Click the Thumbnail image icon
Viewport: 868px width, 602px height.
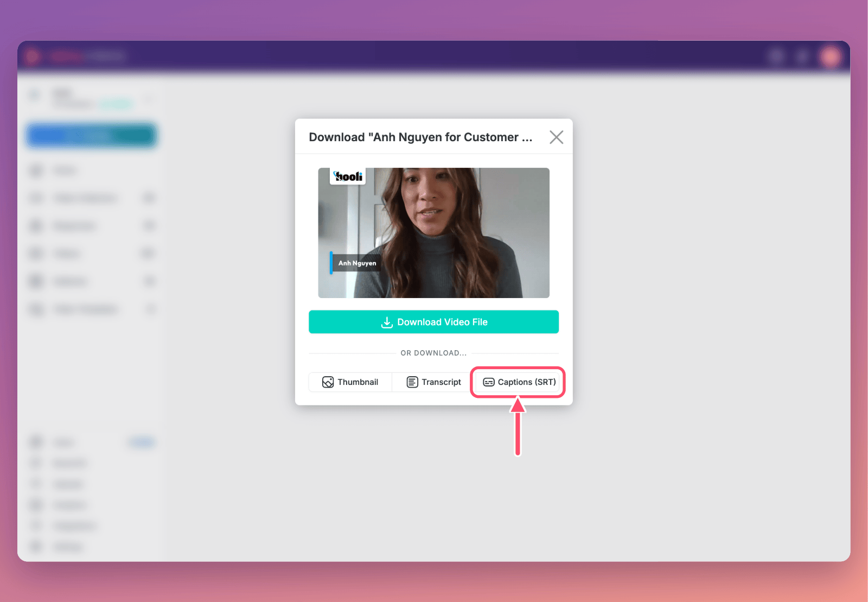[x=328, y=382]
